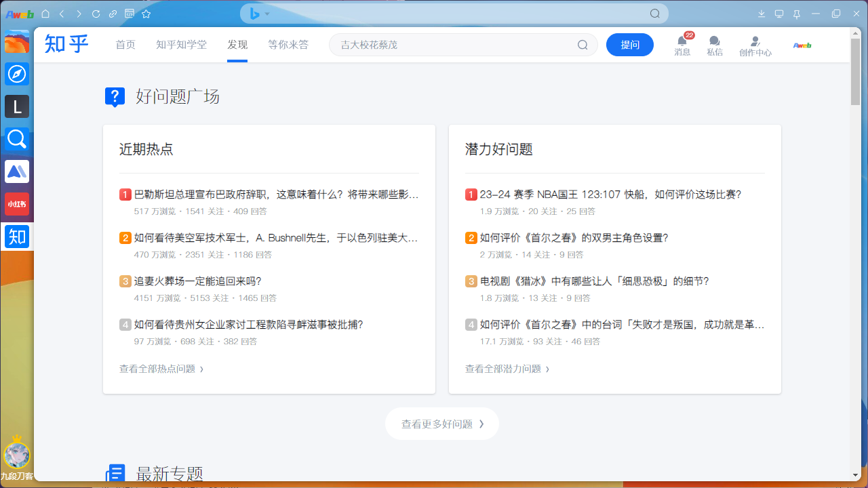
Task: Refresh the page with the reload icon
Action: tap(96, 13)
